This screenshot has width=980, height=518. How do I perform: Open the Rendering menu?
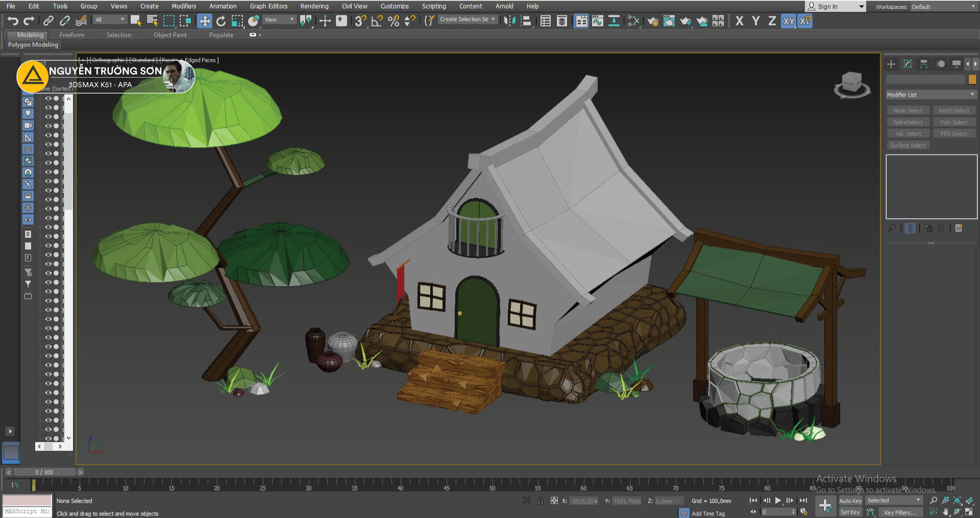coord(314,6)
